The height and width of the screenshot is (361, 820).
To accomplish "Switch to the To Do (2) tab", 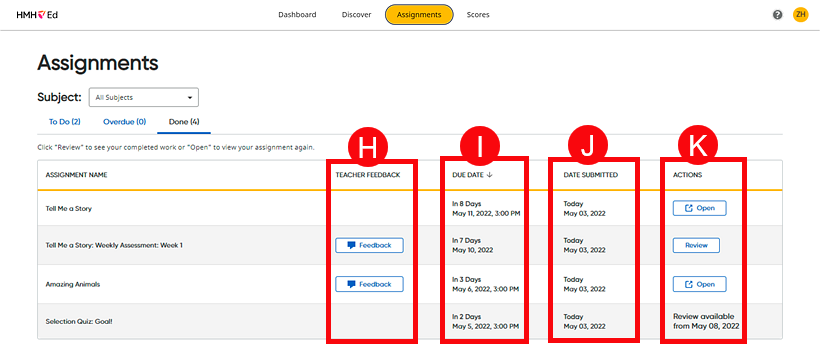I will tap(65, 122).
